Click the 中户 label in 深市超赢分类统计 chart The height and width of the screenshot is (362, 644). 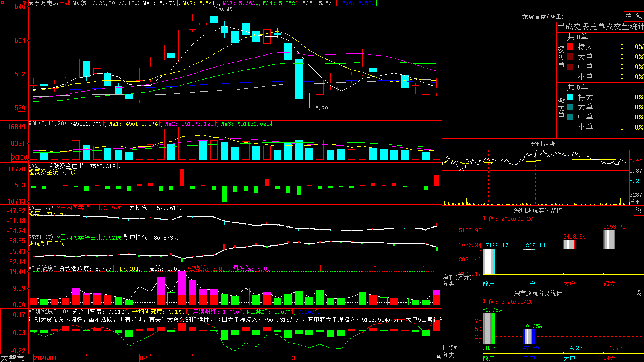pyautogui.click(x=529, y=358)
